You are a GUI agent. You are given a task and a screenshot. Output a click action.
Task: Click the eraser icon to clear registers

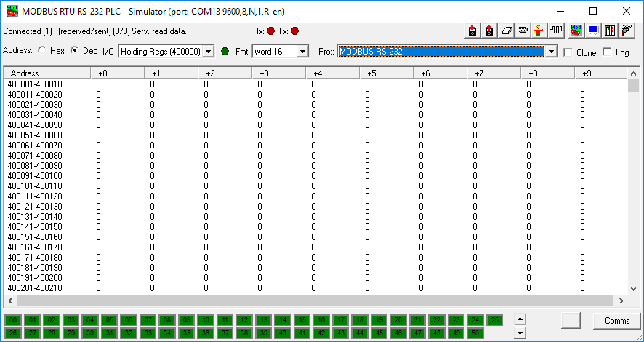click(x=506, y=31)
